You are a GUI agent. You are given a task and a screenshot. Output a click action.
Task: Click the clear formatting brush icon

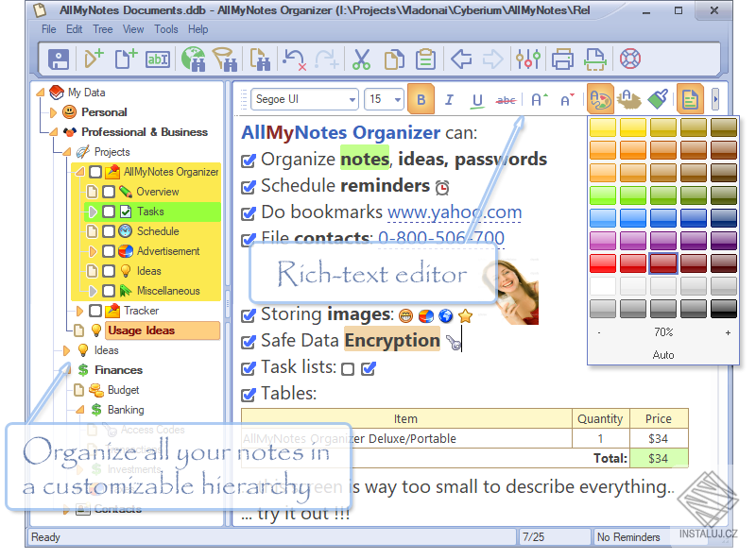[x=658, y=100]
